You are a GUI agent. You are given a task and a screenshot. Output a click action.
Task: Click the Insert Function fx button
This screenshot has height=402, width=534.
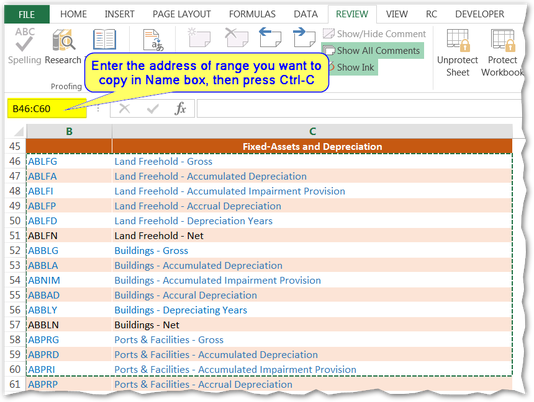tap(180, 109)
